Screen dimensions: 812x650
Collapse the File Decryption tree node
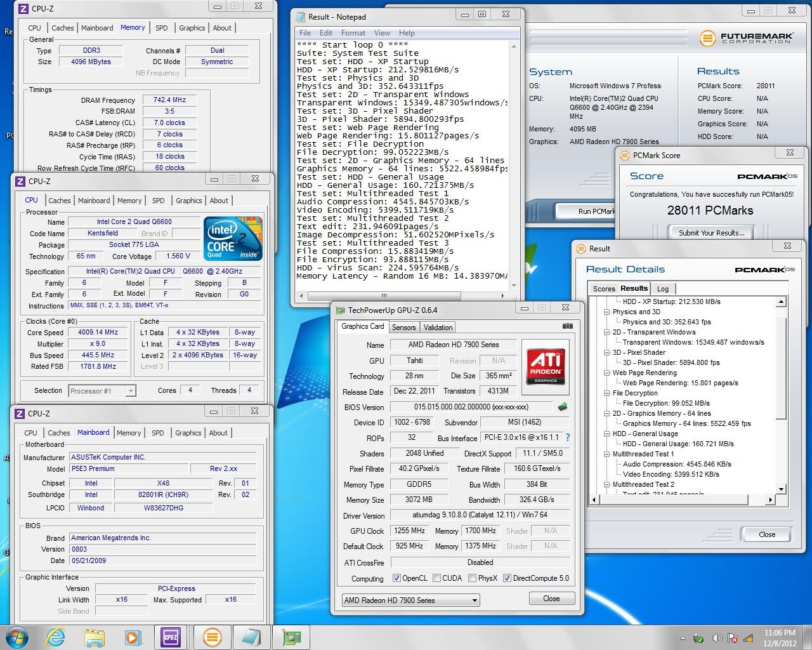(607, 393)
